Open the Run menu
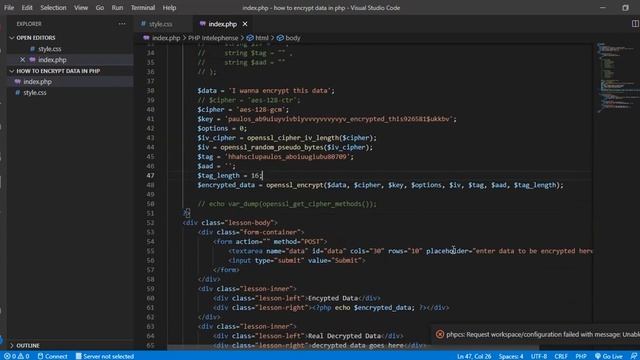Screen dimensions: 640x360 click(x=117, y=8)
